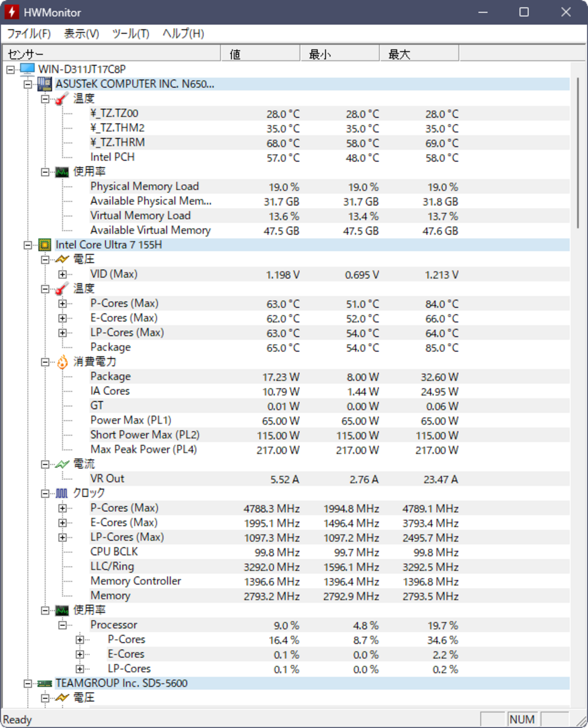Viewport: 588px width, 728px height.
Task: Open the 表示(V) menu
Action: pyautogui.click(x=81, y=34)
